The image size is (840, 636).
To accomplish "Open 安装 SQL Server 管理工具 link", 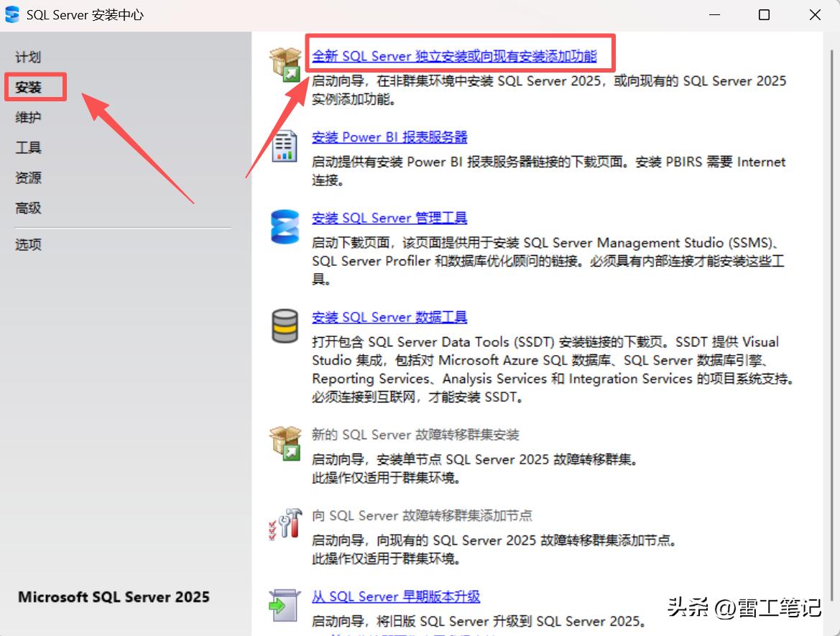I will [389, 218].
